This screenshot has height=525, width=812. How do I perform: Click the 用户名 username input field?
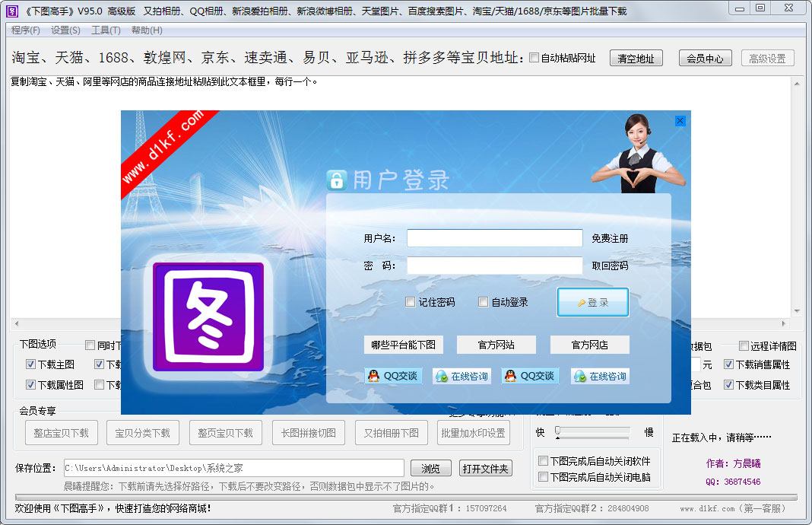494,238
